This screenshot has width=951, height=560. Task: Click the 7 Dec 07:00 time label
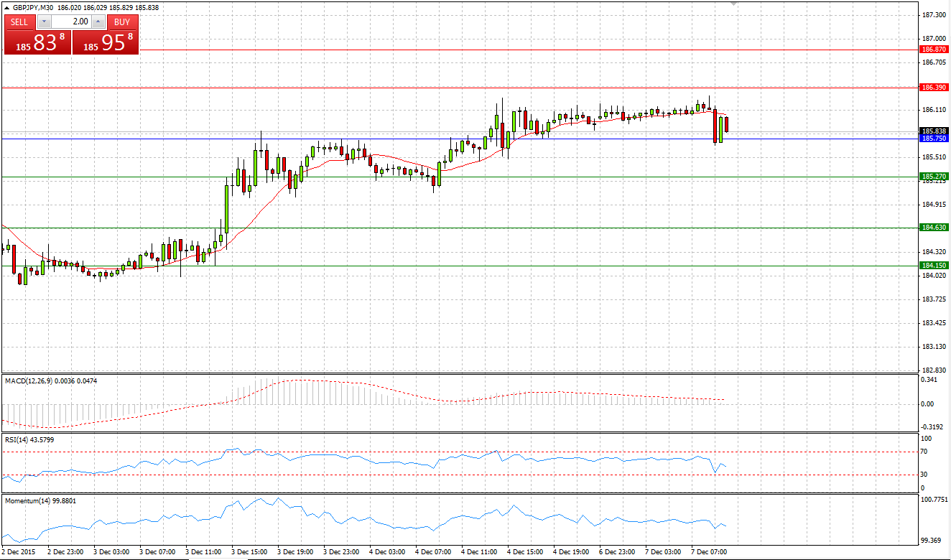pos(710,552)
